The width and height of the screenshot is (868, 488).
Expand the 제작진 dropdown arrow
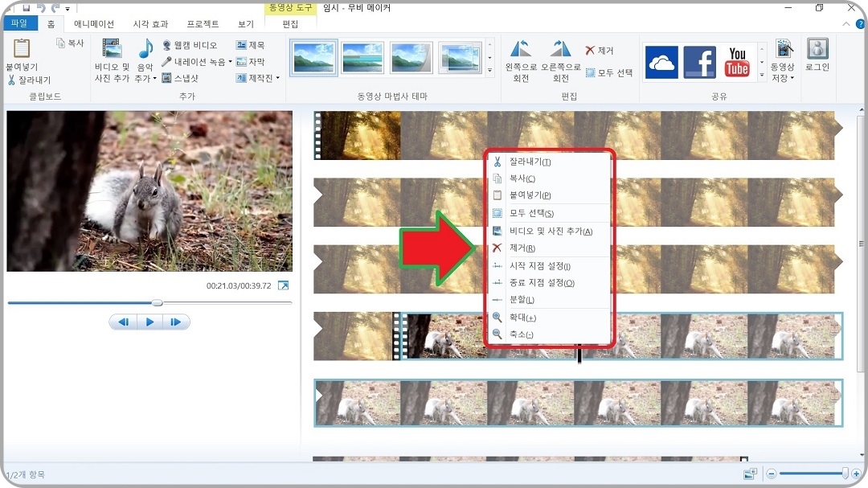(277, 78)
